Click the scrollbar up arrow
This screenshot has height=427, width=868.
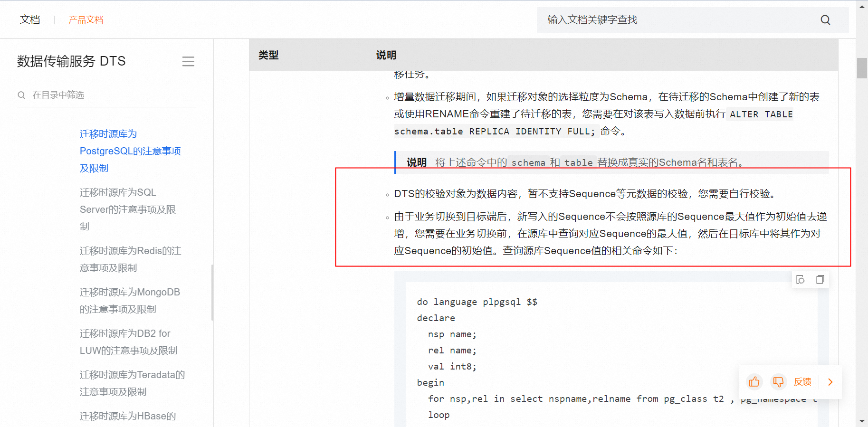pyautogui.click(x=862, y=6)
